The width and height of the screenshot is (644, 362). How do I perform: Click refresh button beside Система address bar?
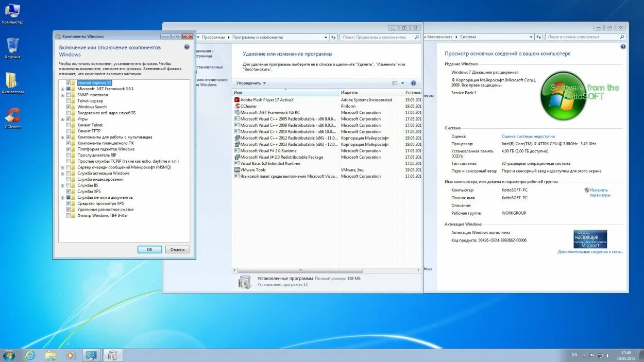click(x=539, y=37)
